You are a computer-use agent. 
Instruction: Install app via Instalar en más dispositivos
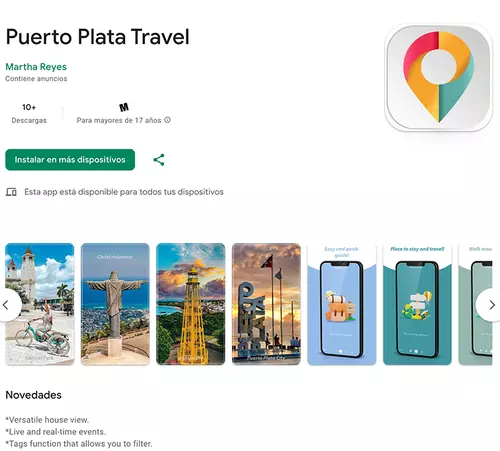[x=70, y=160]
